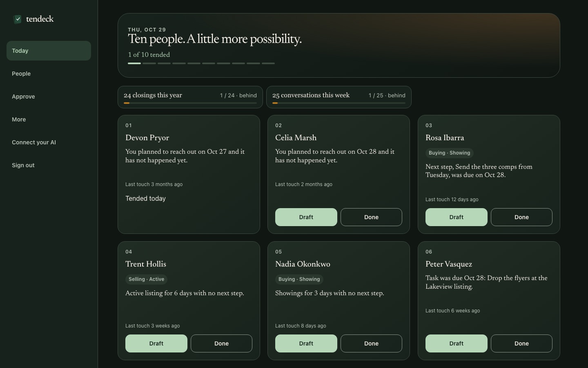The width and height of the screenshot is (588, 368).
Task: Click Last touch 3 months ago text
Action: [154, 184]
